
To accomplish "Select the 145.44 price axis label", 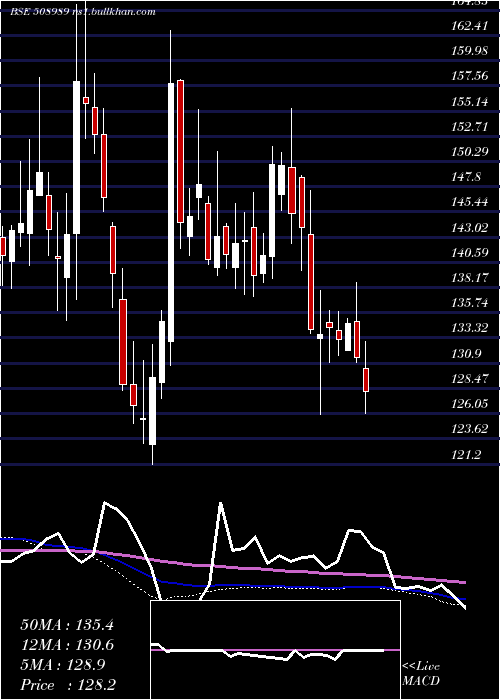I will coord(469,202).
